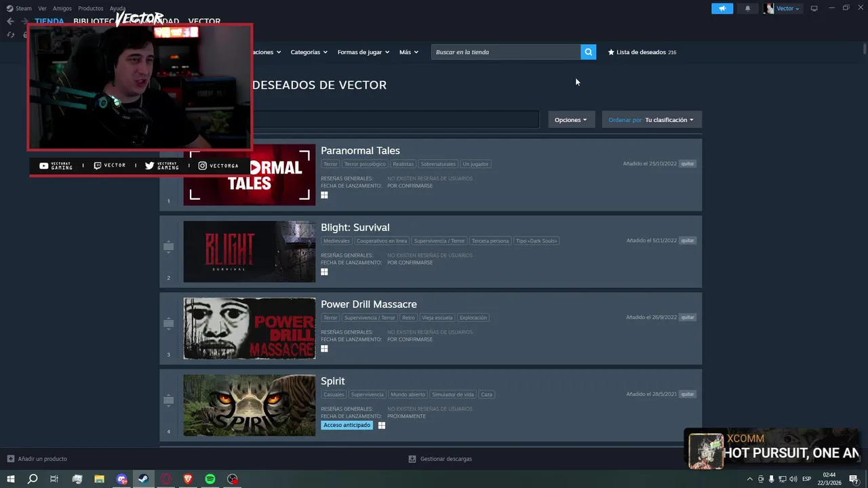
Task: Click the blue megaphone announcements icon
Action: 722,8
